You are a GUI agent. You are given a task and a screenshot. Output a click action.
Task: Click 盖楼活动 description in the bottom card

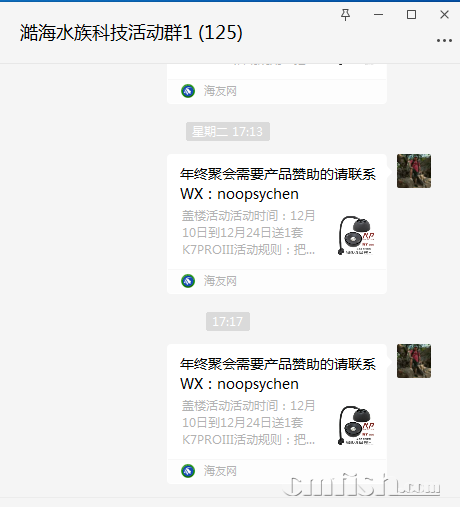pos(248,423)
